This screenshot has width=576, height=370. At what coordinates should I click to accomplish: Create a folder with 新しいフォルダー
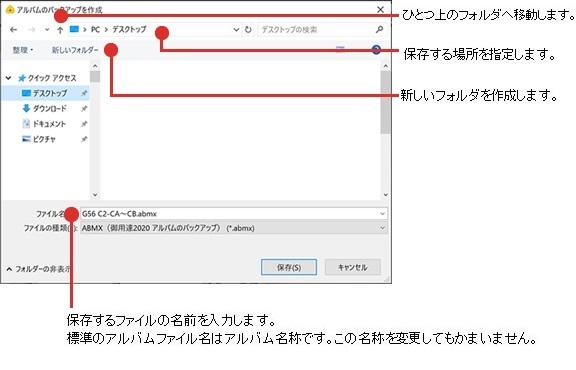click(x=75, y=50)
